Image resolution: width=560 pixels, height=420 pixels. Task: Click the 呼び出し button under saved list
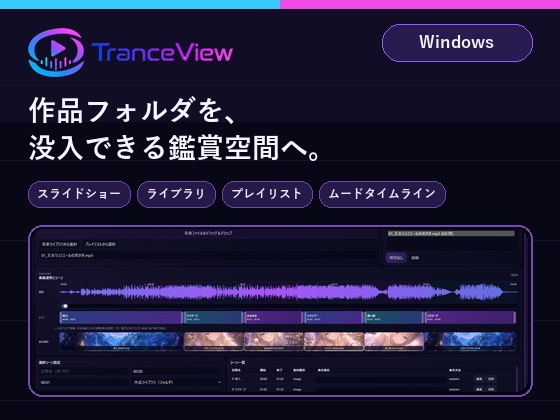396,258
